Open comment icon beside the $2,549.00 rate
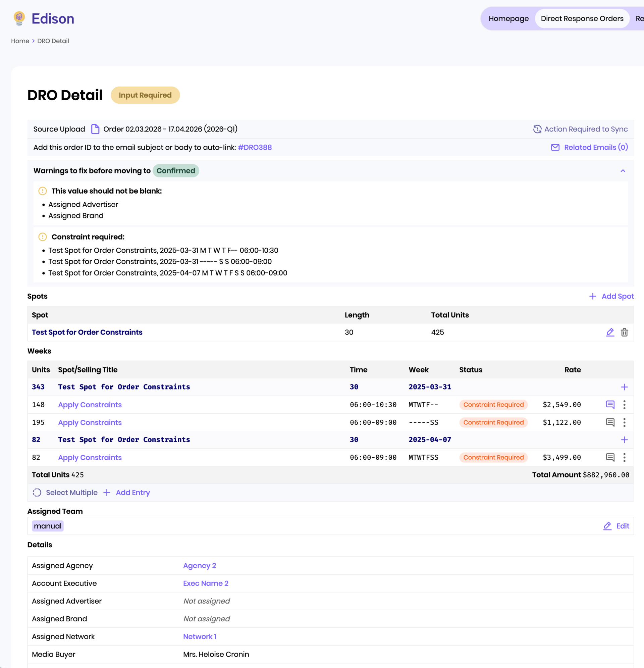Screen dimensions: 644x668 tap(610, 405)
